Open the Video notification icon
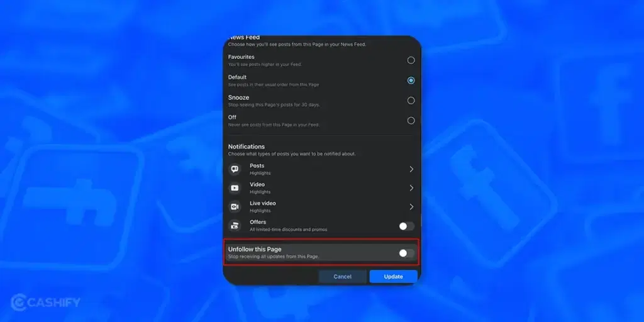Image resolution: width=644 pixels, height=322 pixels. pyautogui.click(x=235, y=187)
